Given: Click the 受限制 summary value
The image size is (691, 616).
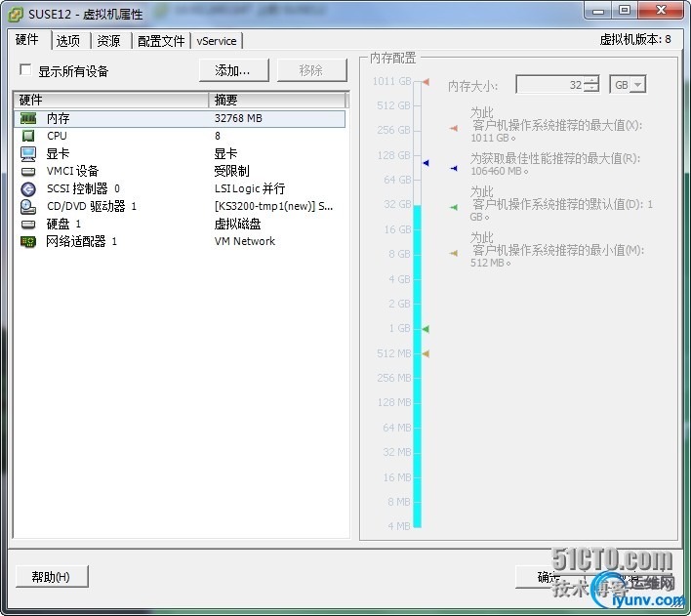Looking at the screenshot, I should coord(232,171).
